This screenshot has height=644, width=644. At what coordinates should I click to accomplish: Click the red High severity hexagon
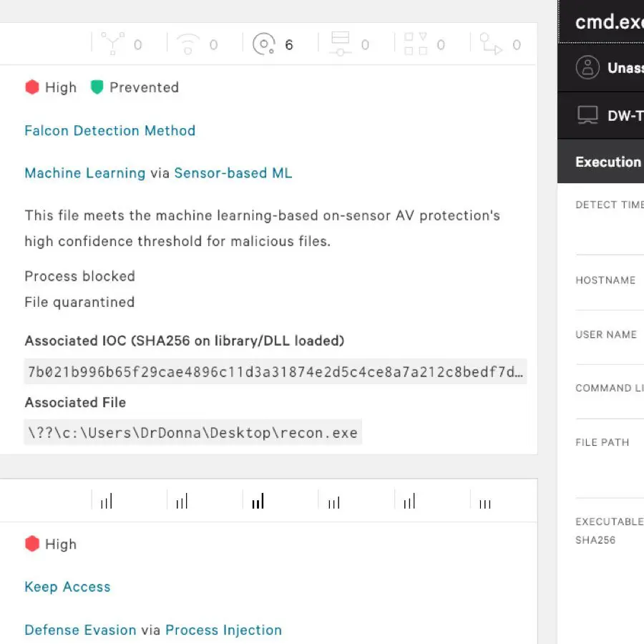point(31,87)
